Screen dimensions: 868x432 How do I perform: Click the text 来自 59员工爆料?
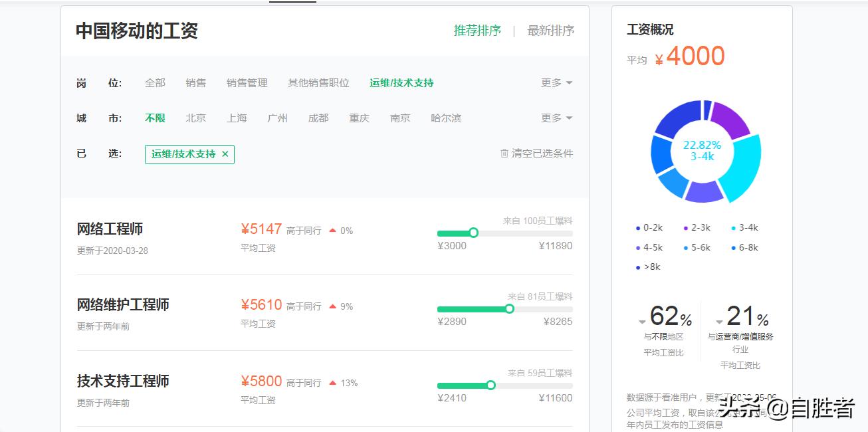(x=540, y=373)
